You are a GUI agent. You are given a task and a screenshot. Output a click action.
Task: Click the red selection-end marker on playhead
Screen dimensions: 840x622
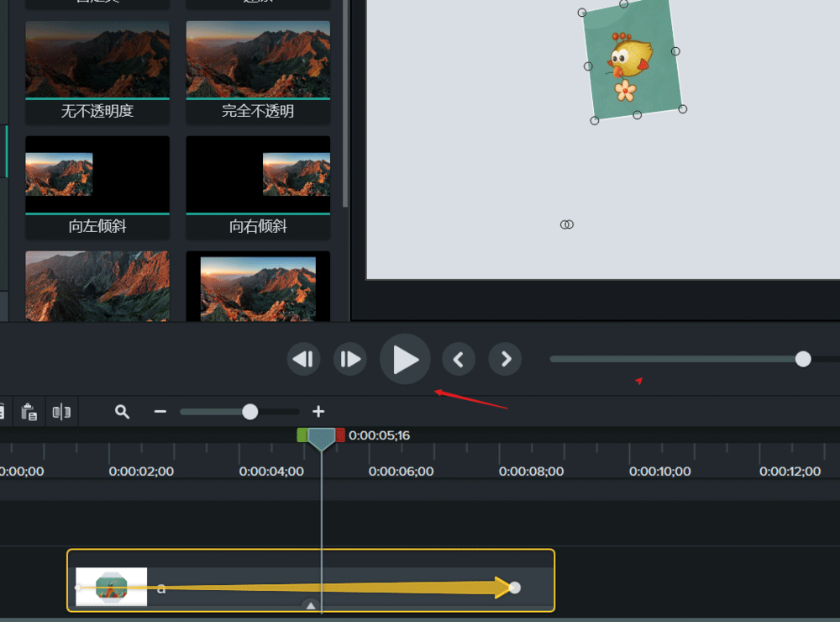340,435
